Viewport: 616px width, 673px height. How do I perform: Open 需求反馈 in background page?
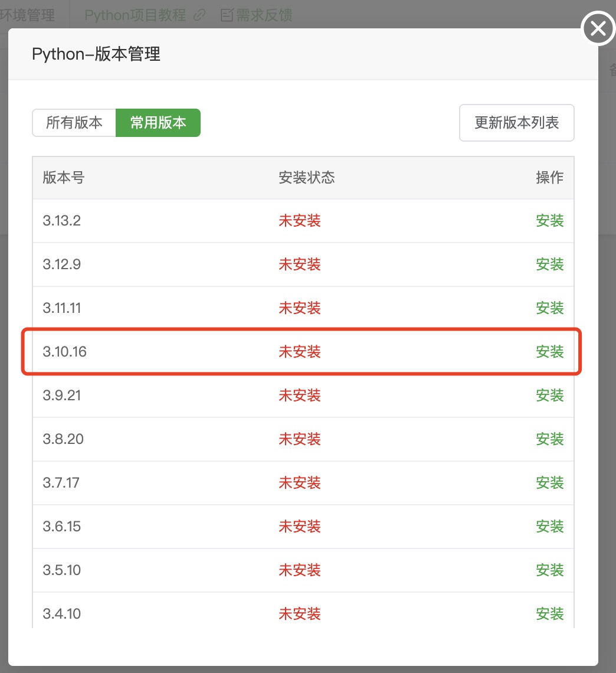point(264,15)
